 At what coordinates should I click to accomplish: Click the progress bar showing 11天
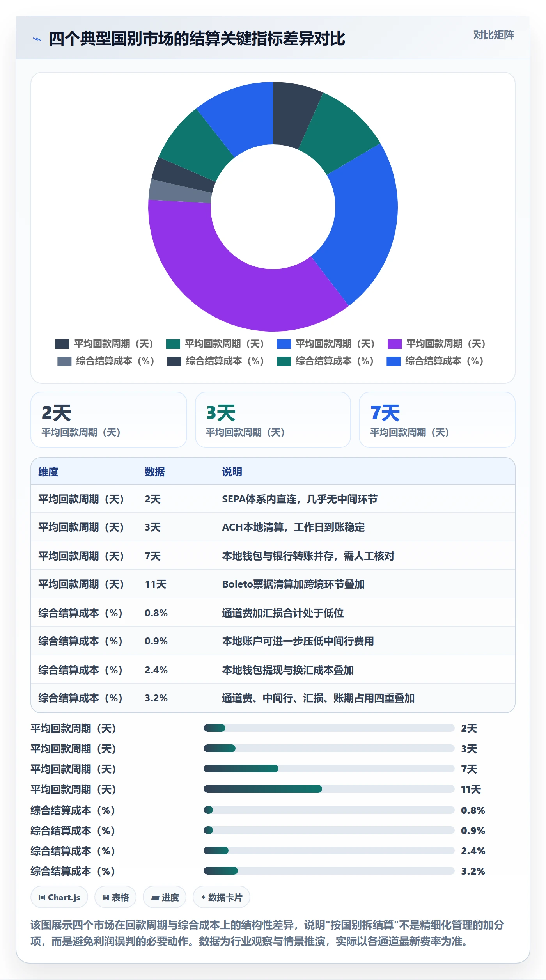click(329, 789)
